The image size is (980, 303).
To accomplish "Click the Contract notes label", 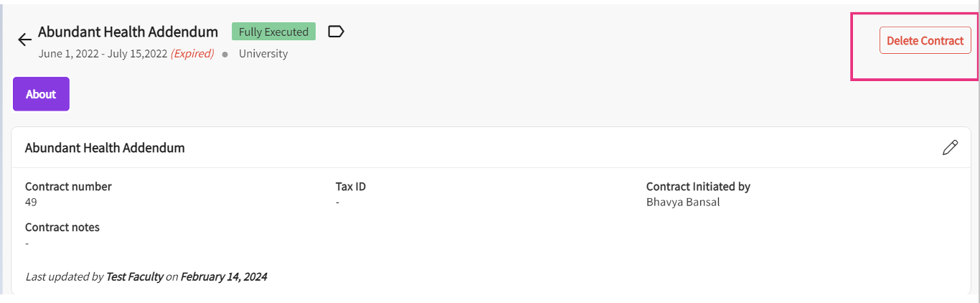I will point(62,227).
